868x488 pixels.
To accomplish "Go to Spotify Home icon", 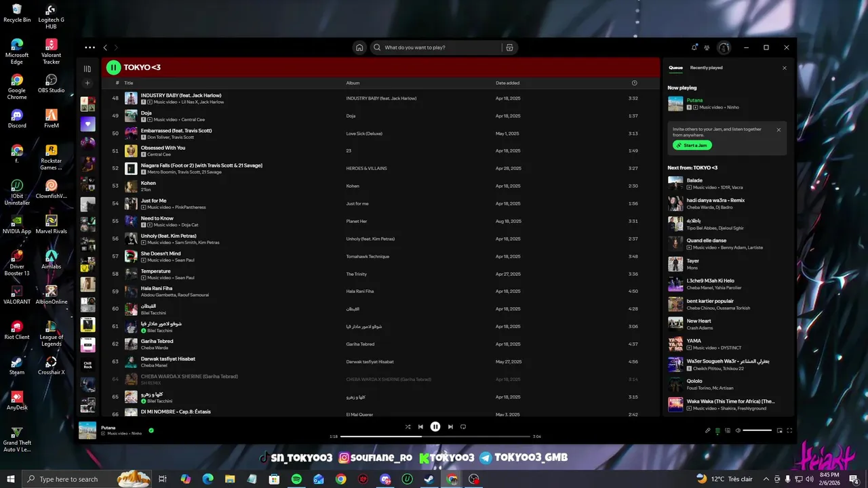I will (x=359, y=47).
